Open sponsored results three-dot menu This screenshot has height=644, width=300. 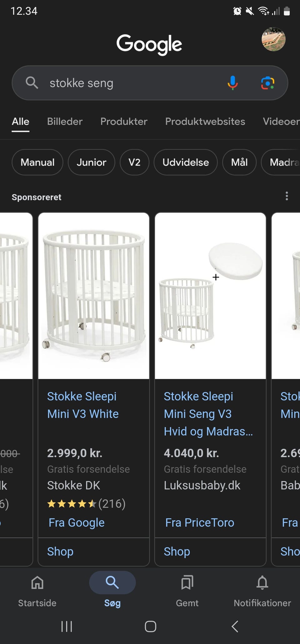(287, 196)
